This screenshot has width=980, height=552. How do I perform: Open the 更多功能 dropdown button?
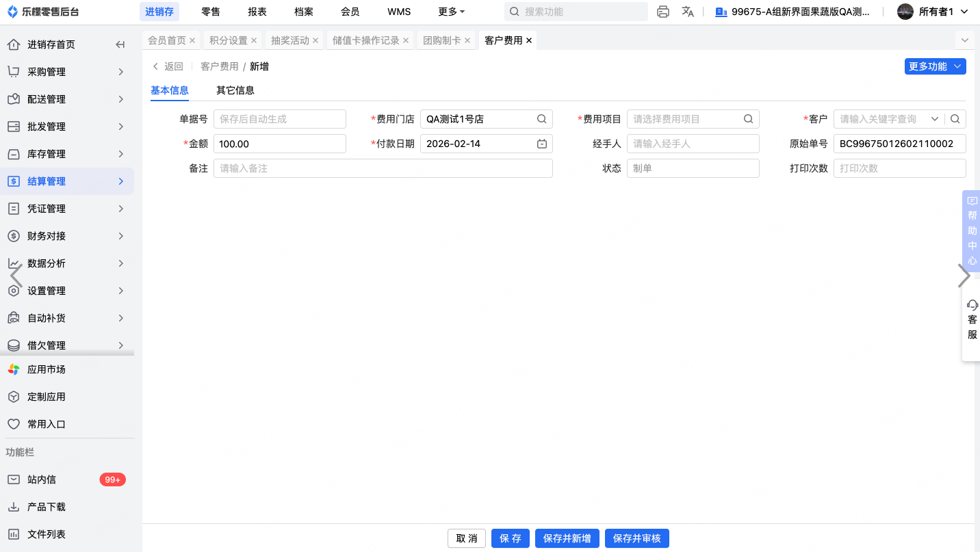click(935, 66)
